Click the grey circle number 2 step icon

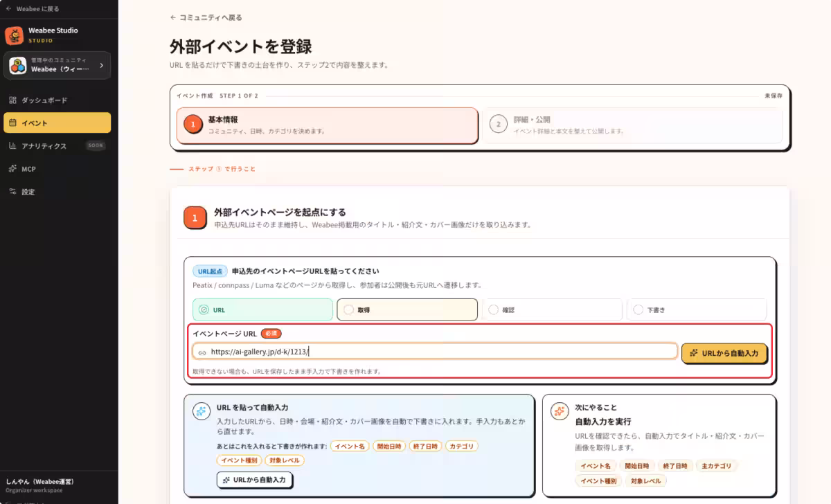coord(498,125)
